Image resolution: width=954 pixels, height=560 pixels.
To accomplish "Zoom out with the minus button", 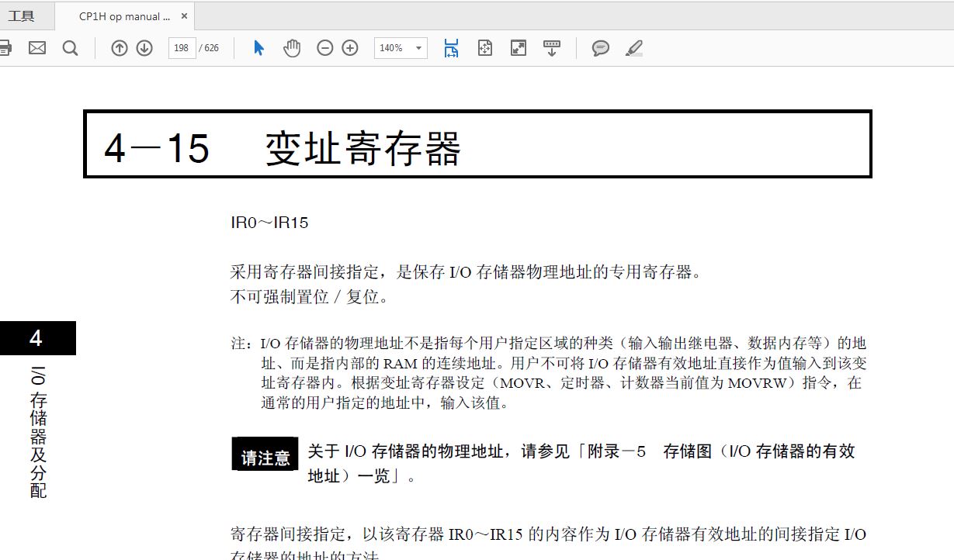I will coord(325,48).
